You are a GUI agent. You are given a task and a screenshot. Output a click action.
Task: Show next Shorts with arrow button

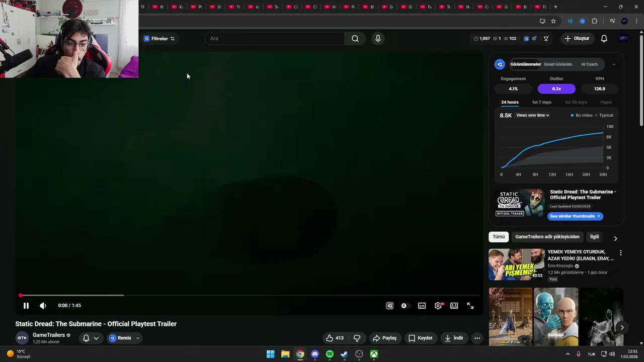pyautogui.click(x=622, y=327)
